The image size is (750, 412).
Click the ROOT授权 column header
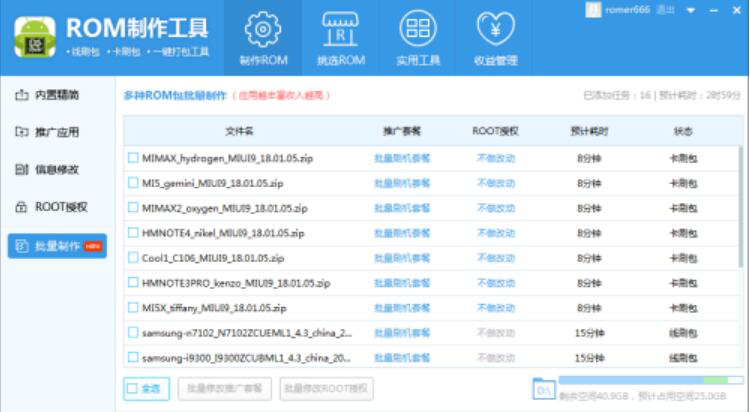[496, 131]
